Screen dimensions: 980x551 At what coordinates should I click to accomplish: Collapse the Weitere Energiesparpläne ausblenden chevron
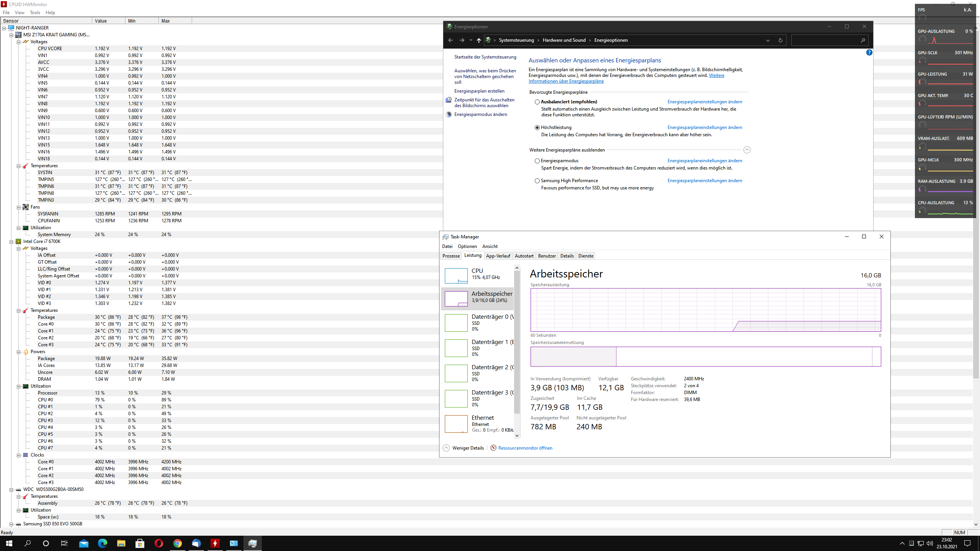pyautogui.click(x=746, y=150)
